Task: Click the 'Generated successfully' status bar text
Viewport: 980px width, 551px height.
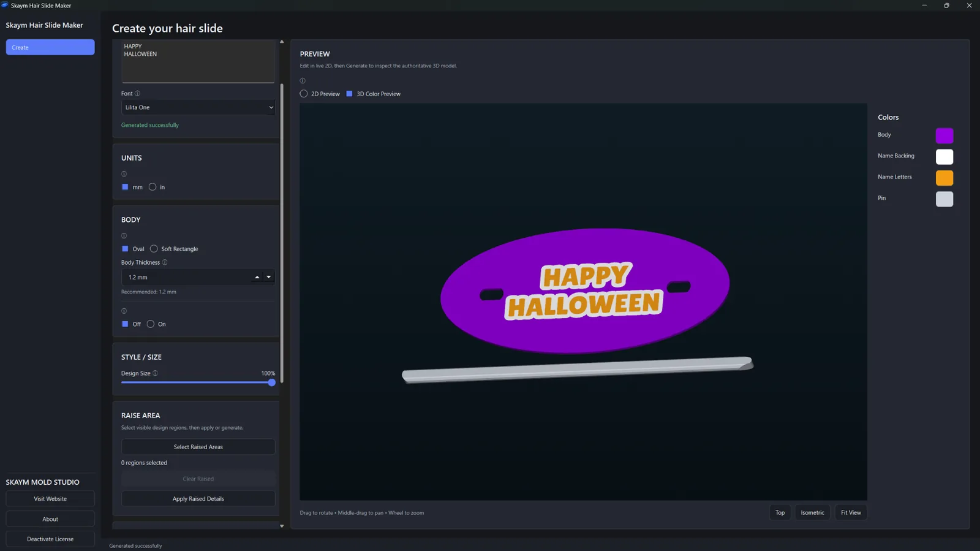Action: coord(135,546)
